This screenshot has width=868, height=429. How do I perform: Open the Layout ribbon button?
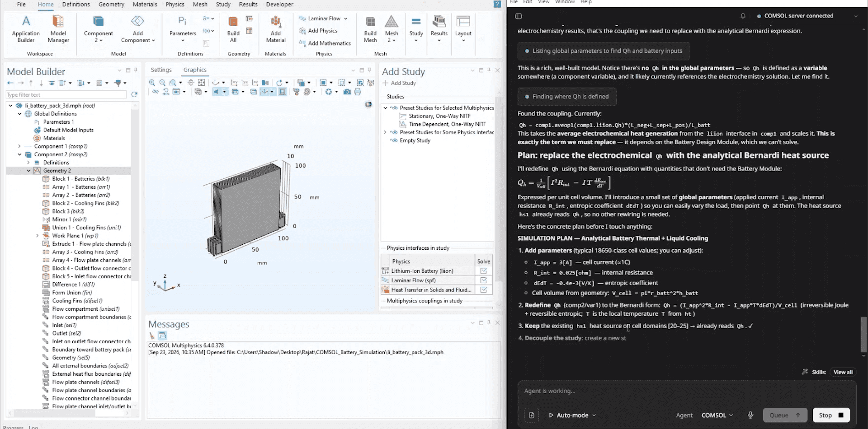point(463,29)
